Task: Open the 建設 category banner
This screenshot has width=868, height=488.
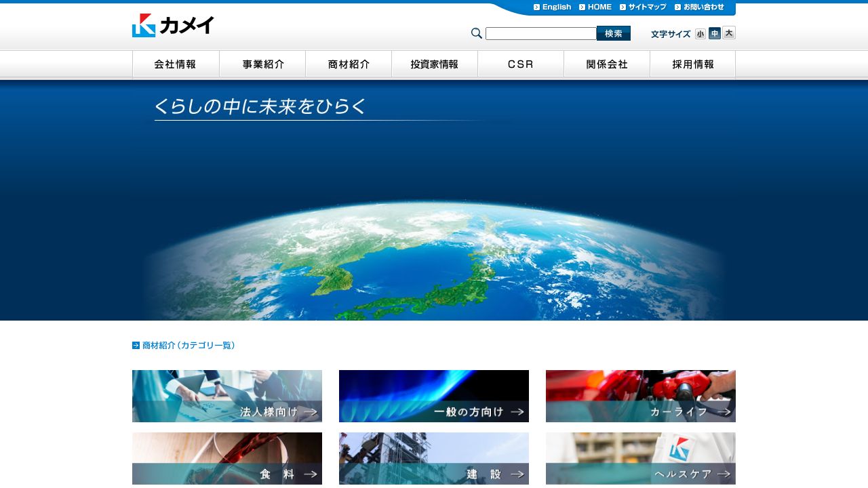Action: 434,458
